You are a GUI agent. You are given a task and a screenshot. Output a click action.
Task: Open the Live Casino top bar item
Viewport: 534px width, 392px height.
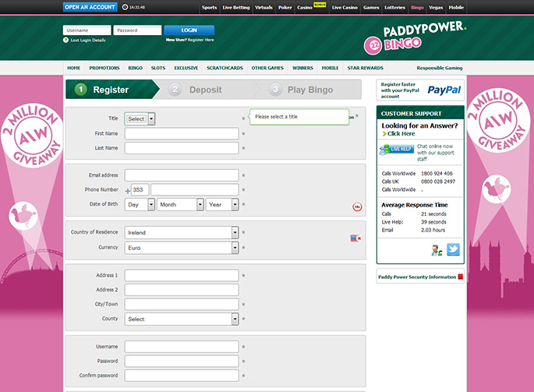(x=345, y=8)
